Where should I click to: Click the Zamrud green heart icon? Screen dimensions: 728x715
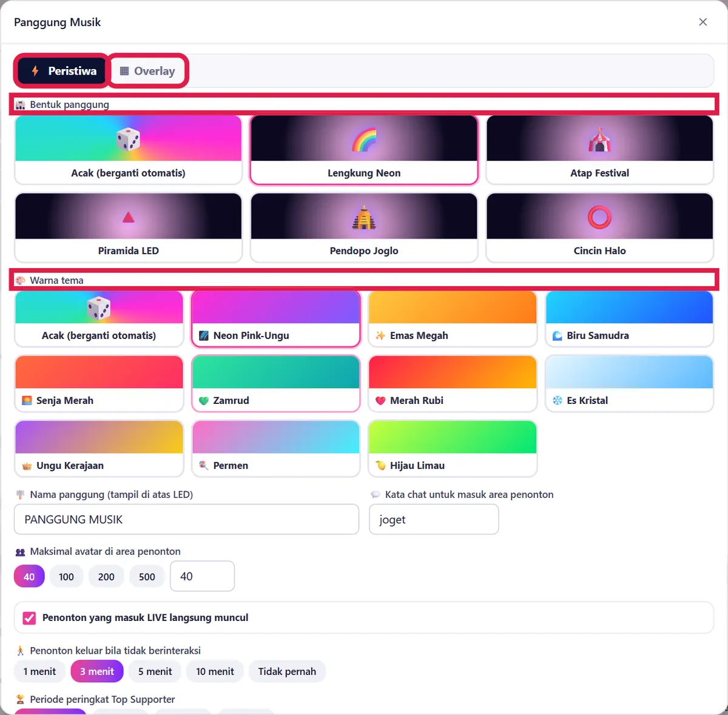coord(204,400)
